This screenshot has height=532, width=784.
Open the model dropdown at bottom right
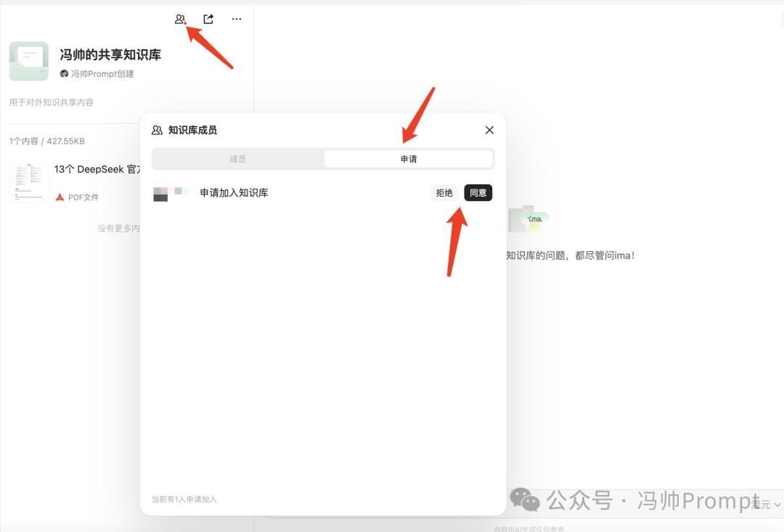pos(766,504)
